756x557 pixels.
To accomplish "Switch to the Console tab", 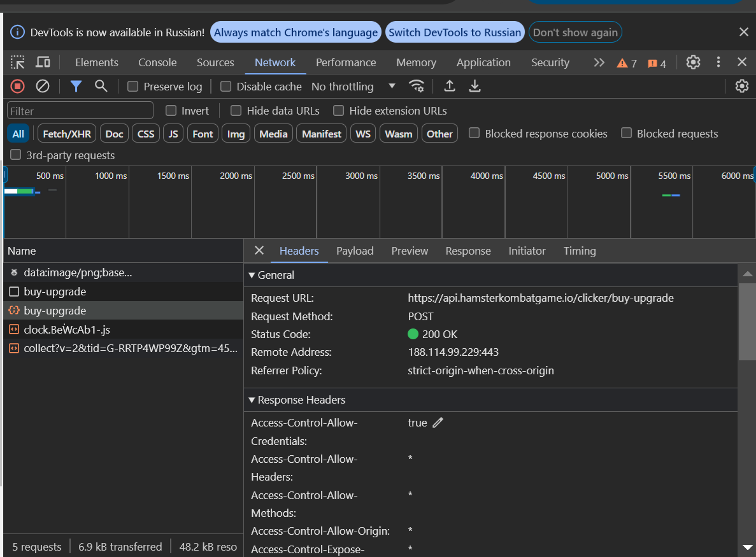I will pos(157,62).
